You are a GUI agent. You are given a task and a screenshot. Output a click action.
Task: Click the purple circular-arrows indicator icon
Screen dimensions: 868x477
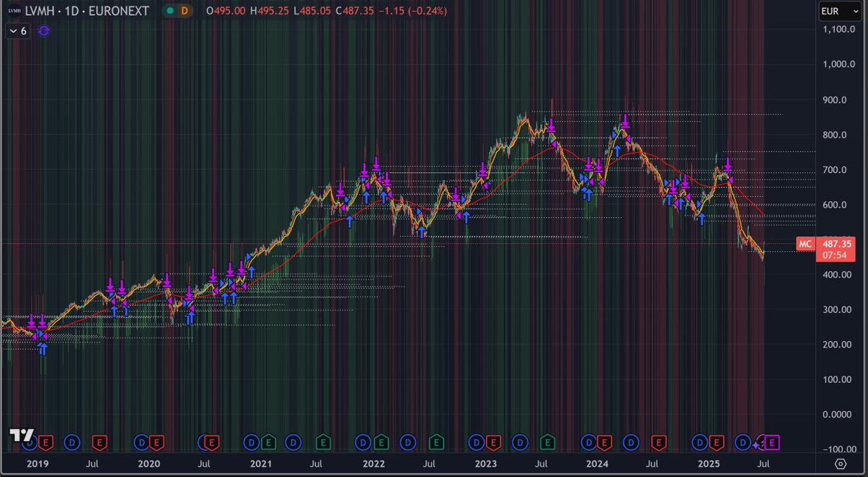(x=43, y=31)
